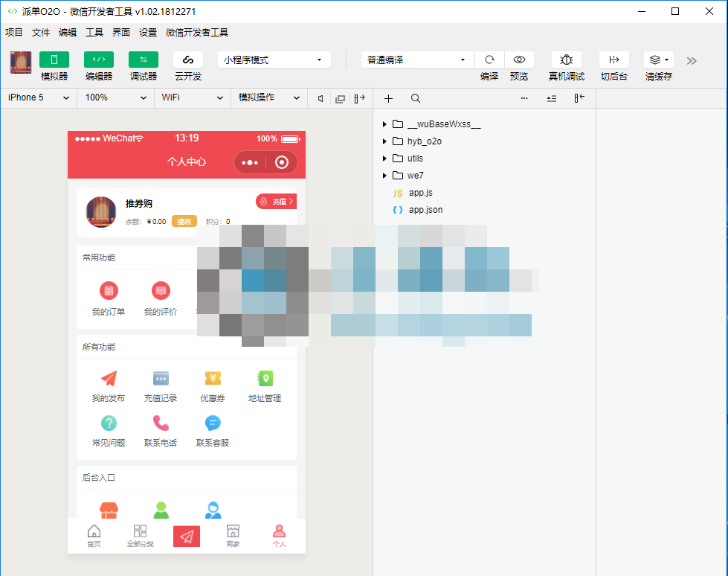Click 联系电话 phone icon
The image size is (728, 576).
(x=161, y=423)
